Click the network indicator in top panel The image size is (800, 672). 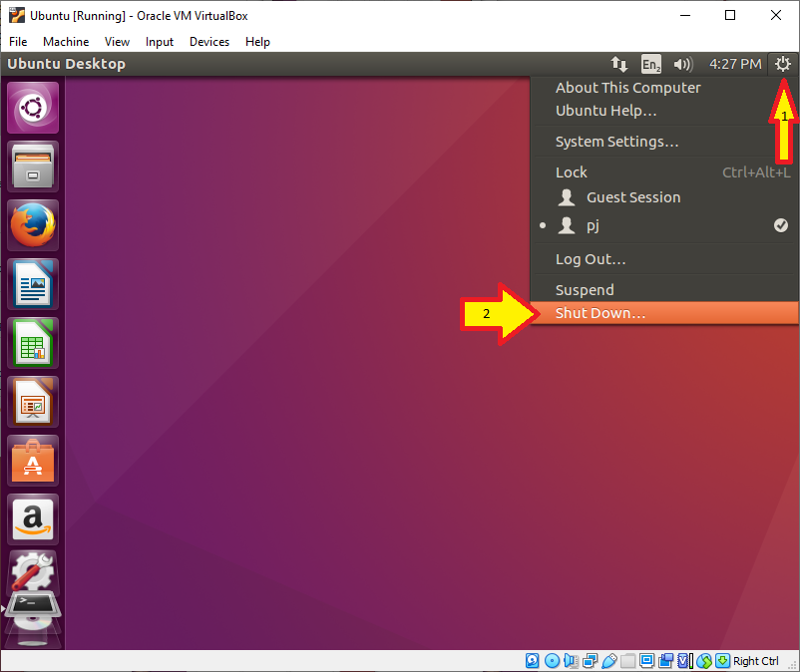click(x=618, y=64)
